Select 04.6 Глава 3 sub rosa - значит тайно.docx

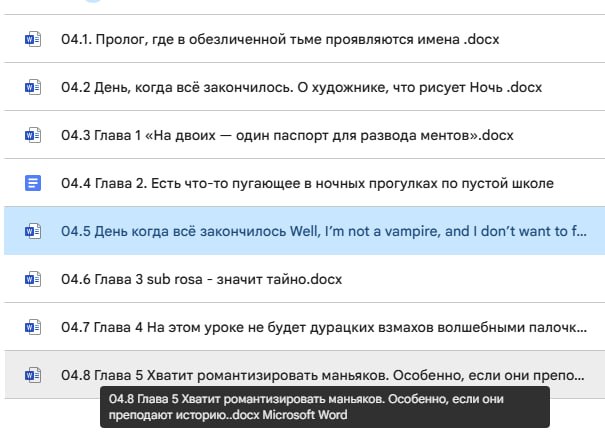click(201, 279)
